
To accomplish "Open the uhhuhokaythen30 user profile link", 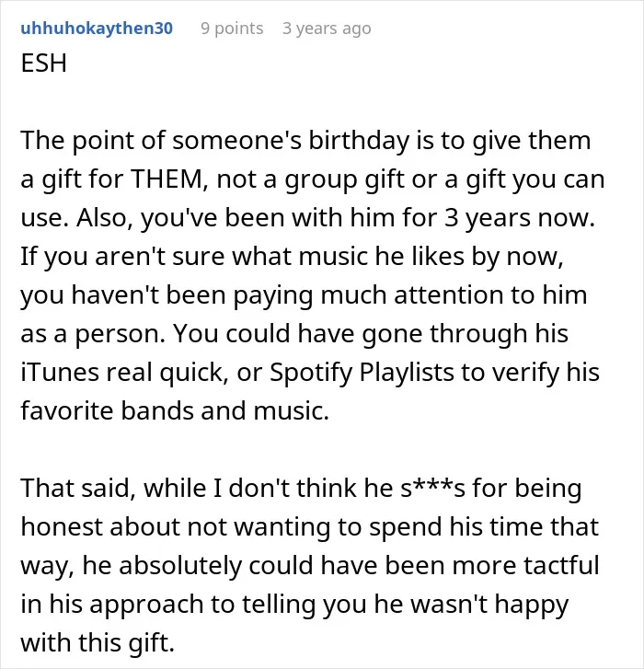I will [97, 29].
